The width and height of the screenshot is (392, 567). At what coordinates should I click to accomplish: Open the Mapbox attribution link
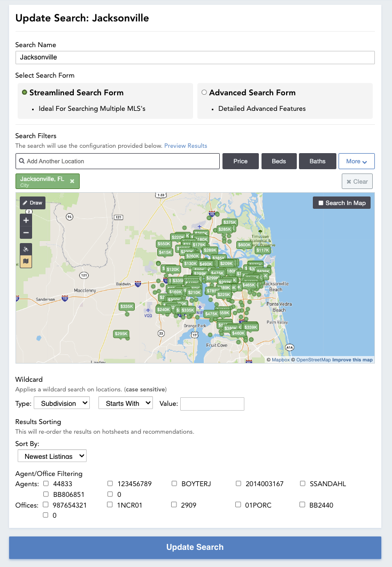tap(281, 360)
